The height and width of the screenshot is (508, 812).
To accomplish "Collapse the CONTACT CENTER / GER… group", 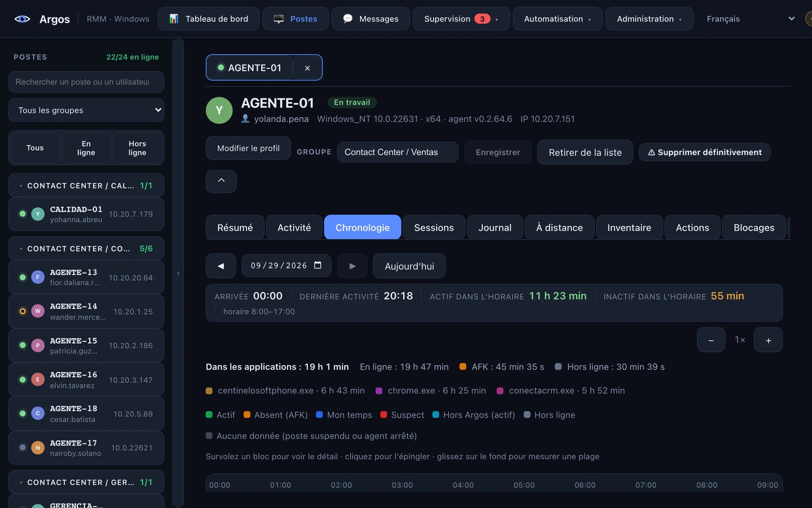I will pyautogui.click(x=86, y=482).
